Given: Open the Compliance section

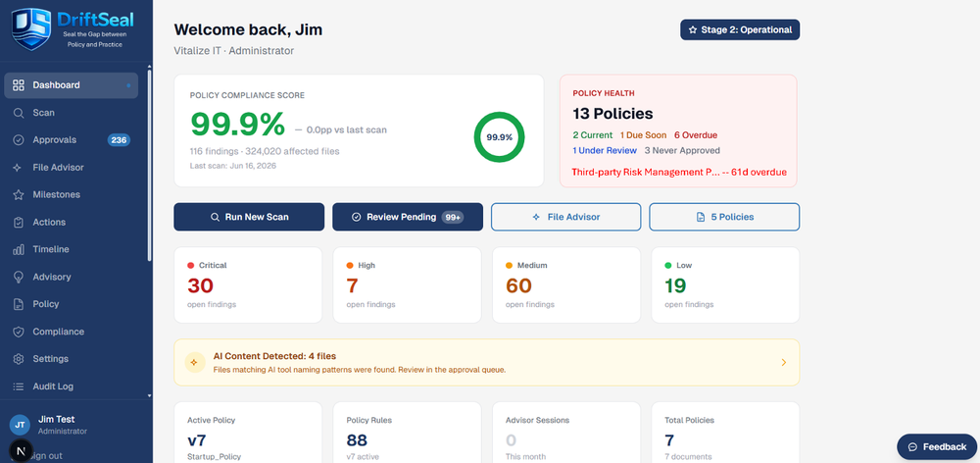Looking at the screenshot, I should pyautogui.click(x=72, y=332).
